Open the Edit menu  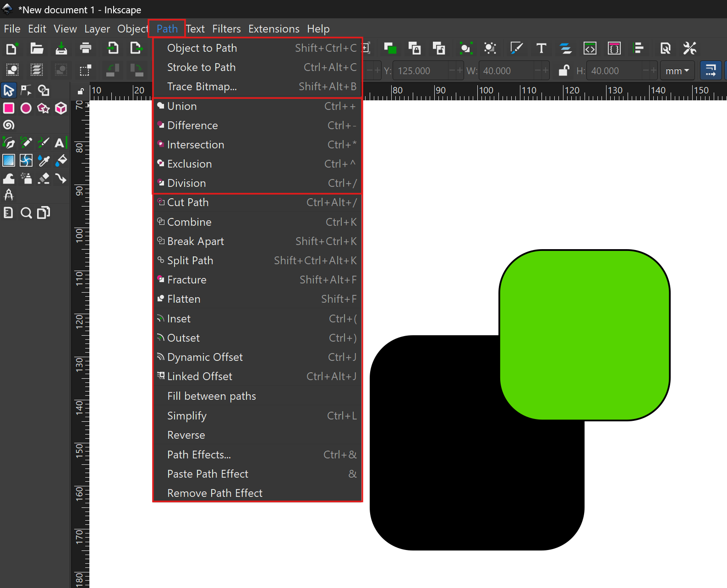coord(37,29)
